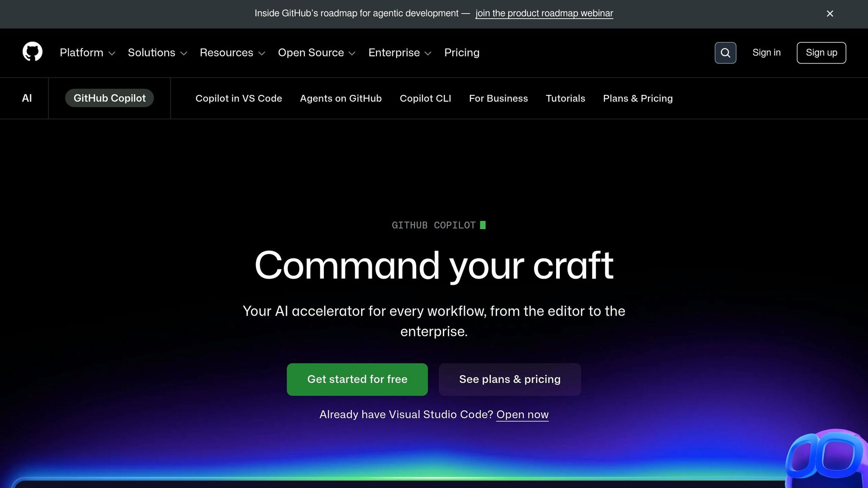
Task: Click the GITHUB COPILOT eyebrow label
Action: click(434, 225)
